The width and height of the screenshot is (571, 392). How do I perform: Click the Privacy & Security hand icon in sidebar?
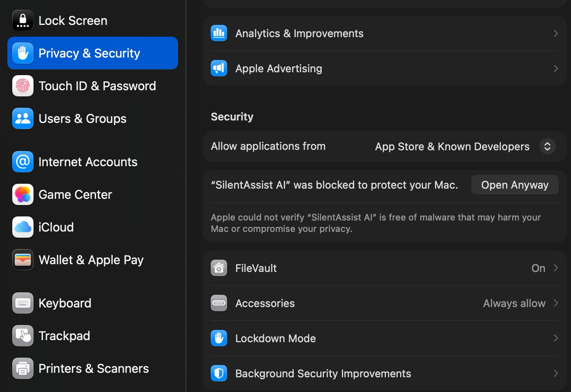pyautogui.click(x=23, y=53)
